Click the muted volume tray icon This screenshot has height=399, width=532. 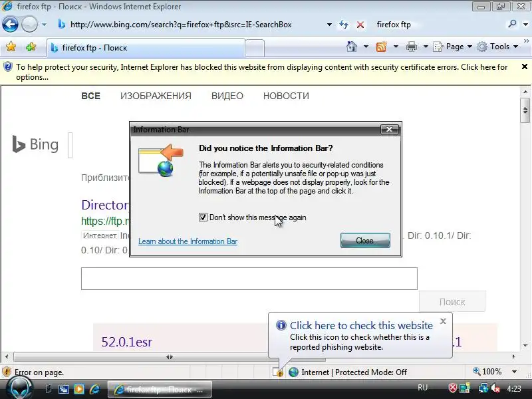(x=495, y=388)
